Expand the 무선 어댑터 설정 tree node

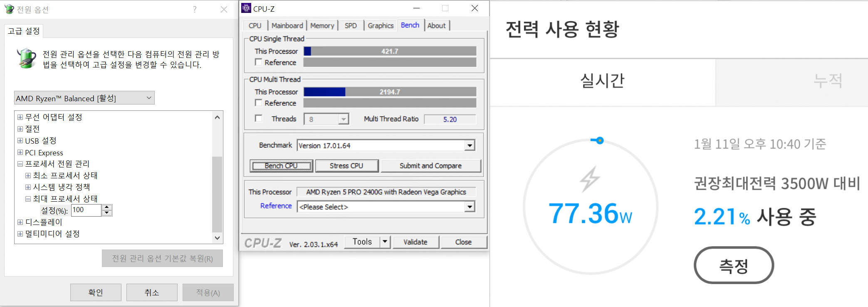click(x=20, y=117)
